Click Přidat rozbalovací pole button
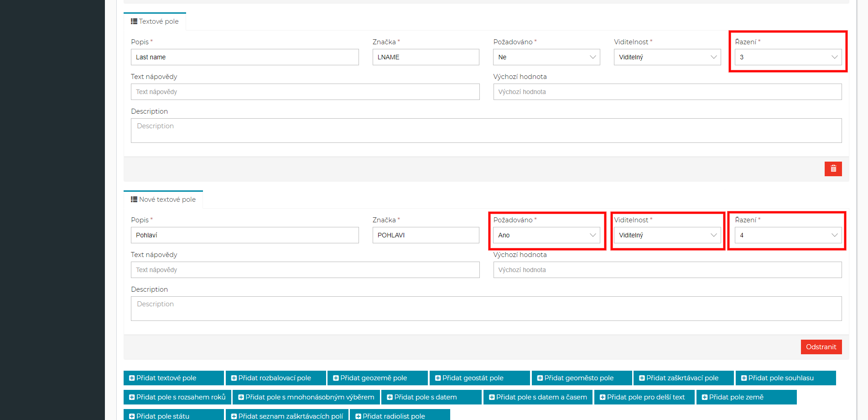 (276, 378)
